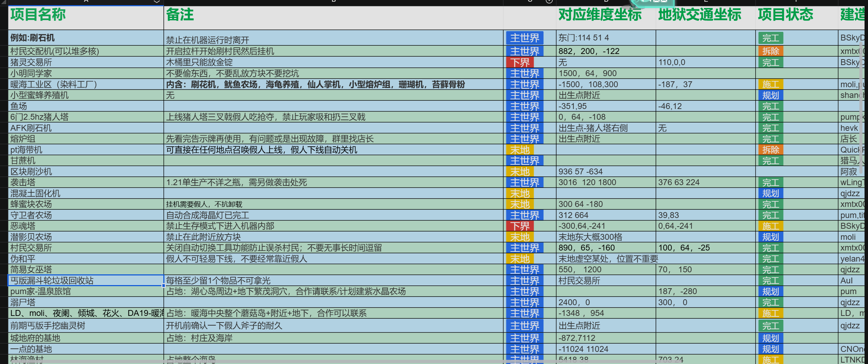Open 主世界 dimension tag in 例如:刷石机 row
This screenshot has height=364, width=868.
525,38
